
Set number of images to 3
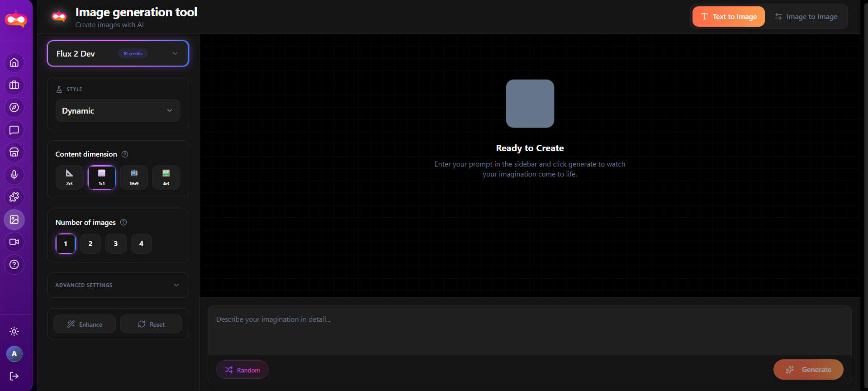coord(116,243)
